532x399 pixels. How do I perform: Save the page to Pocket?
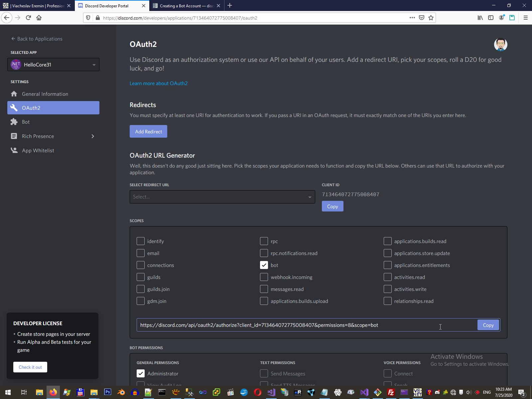point(422,18)
